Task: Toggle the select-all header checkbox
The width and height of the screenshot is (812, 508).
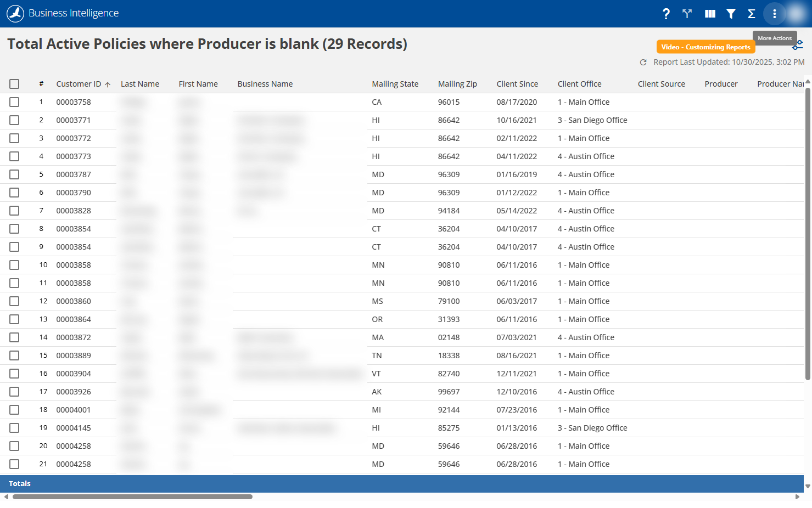Action: [x=14, y=84]
